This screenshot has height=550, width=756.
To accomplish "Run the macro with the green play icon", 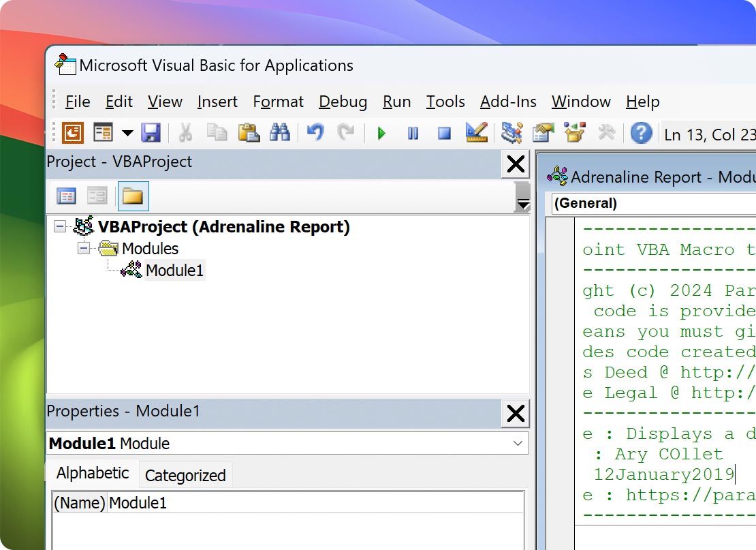I will [382, 134].
